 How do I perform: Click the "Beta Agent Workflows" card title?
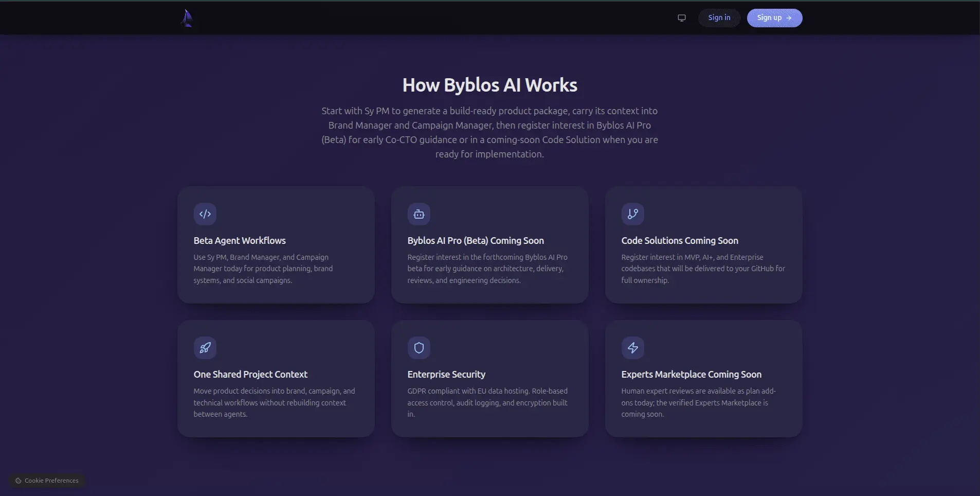[240, 241]
